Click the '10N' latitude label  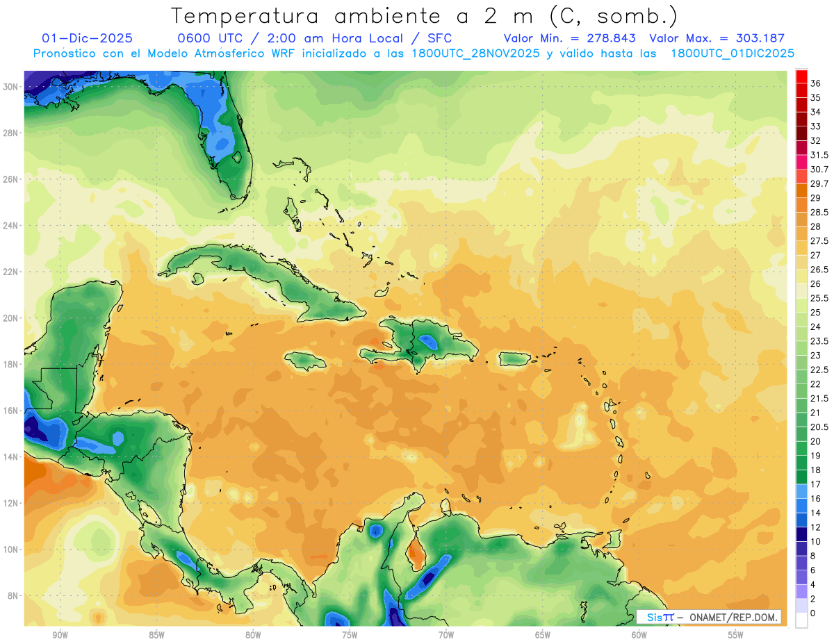10,550
